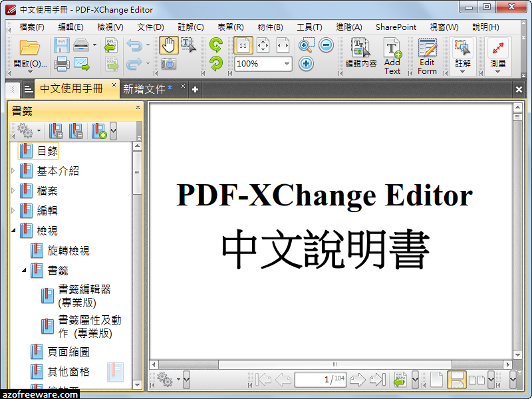Go to the last page arrow
This screenshot has width=532, height=399.
tap(377, 379)
